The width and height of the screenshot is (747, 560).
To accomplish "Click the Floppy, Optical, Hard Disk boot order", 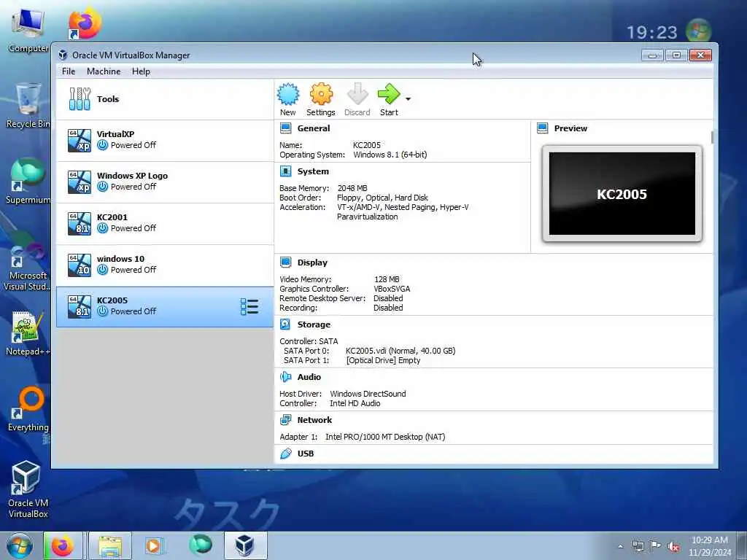I will [382, 198].
